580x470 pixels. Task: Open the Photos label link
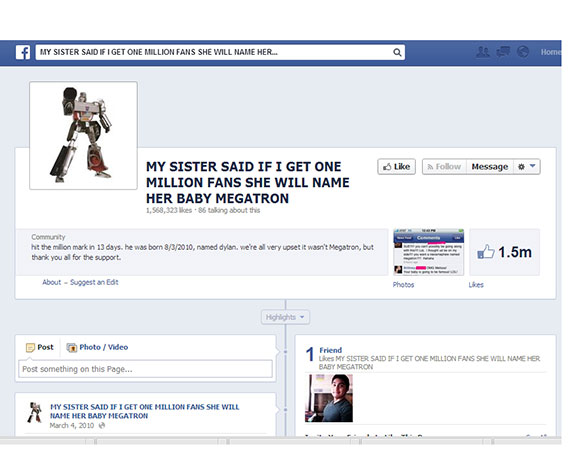(403, 285)
